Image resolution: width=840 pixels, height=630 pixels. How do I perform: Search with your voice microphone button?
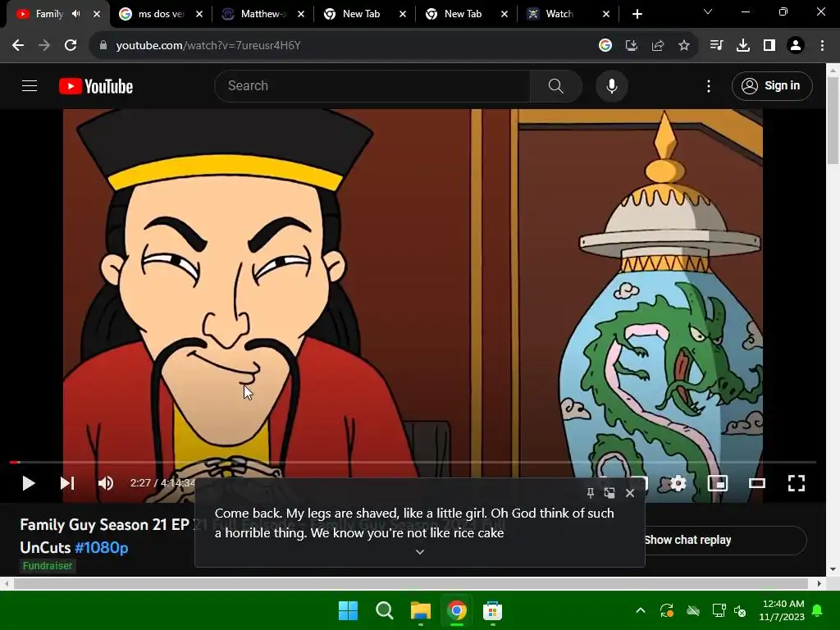[611, 85]
